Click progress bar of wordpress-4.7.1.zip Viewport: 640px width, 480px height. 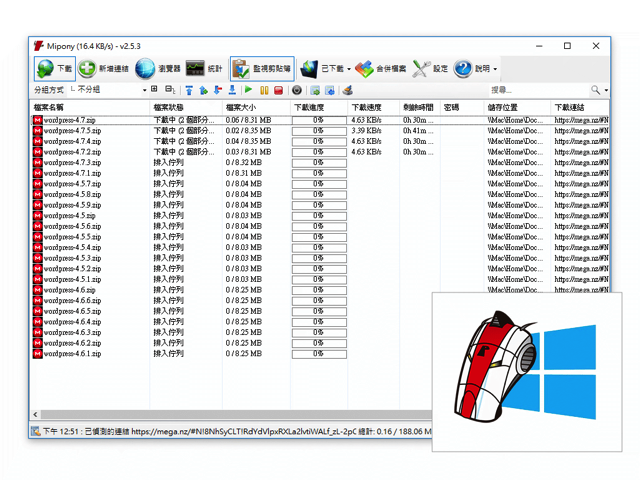[319, 173]
